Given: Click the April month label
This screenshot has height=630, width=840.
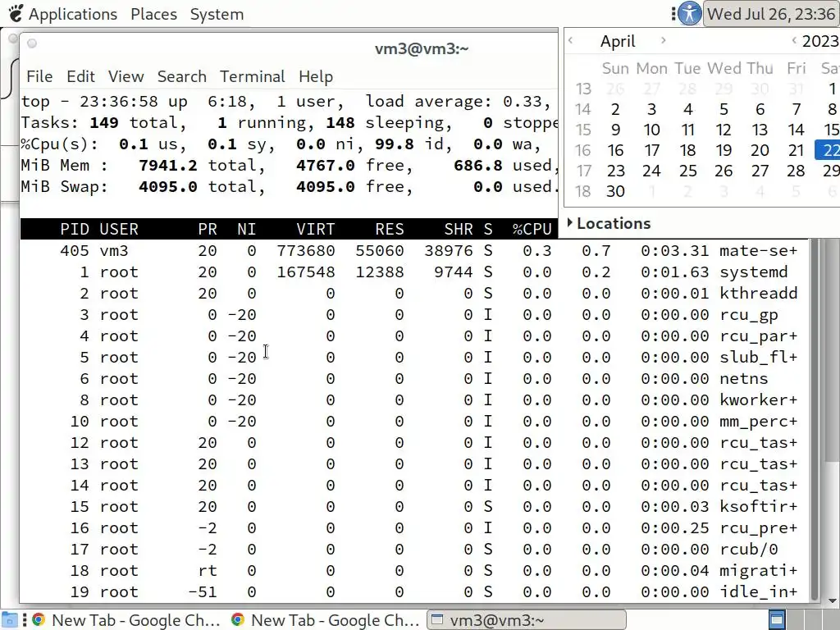Looking at the screenshot, I should pyautogui.click(x=618, y=41).
